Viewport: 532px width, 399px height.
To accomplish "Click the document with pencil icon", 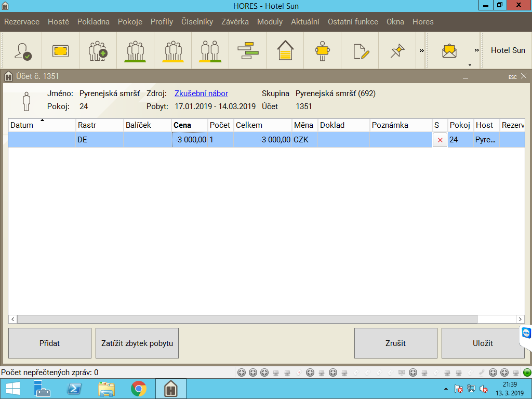I will [360, 50].
